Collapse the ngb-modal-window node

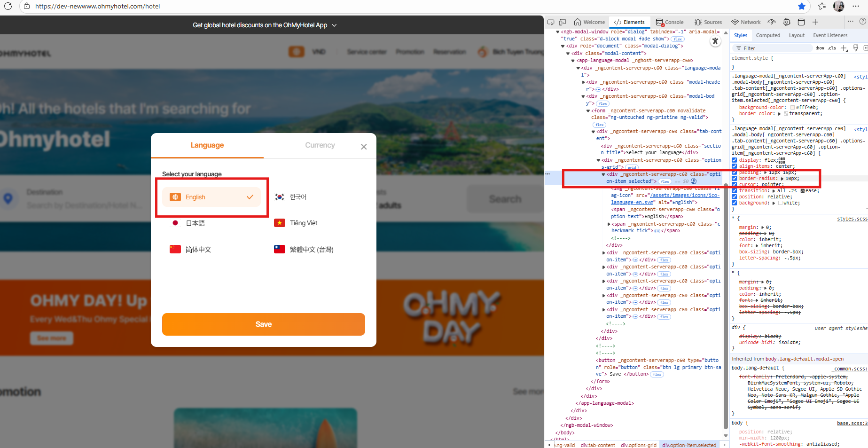558,32
